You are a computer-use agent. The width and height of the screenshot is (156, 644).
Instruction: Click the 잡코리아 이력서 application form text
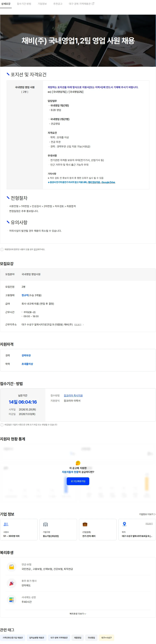72,401
